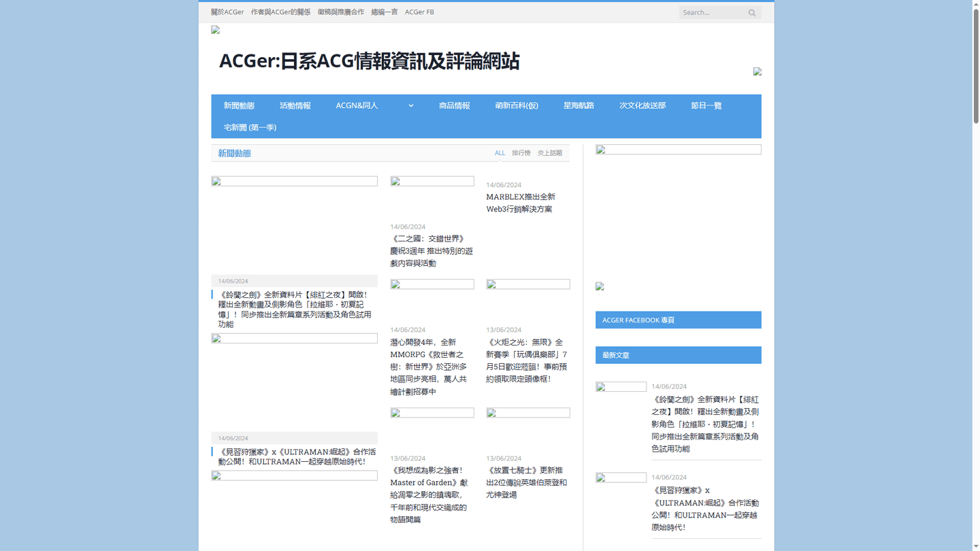Select the 排行榜 filter tab
The width and height of the screenshot is (980, 551).
point(521,153)
